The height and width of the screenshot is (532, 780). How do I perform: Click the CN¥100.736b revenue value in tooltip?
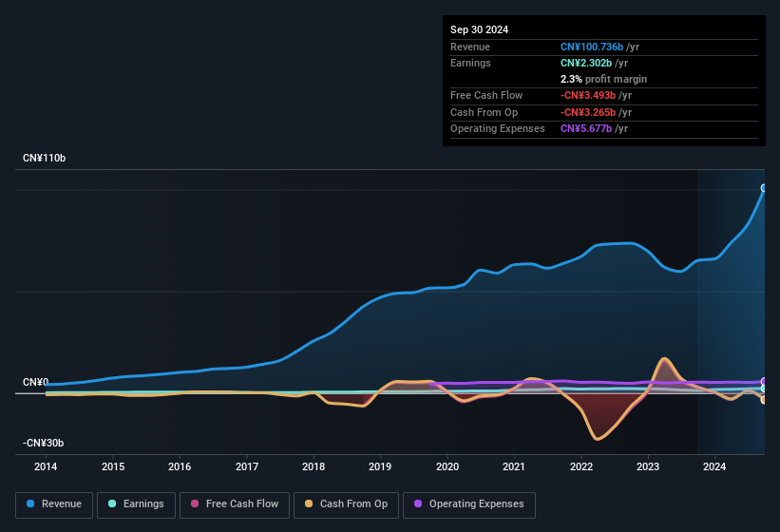pyautogui.click(x=591, y=47)
